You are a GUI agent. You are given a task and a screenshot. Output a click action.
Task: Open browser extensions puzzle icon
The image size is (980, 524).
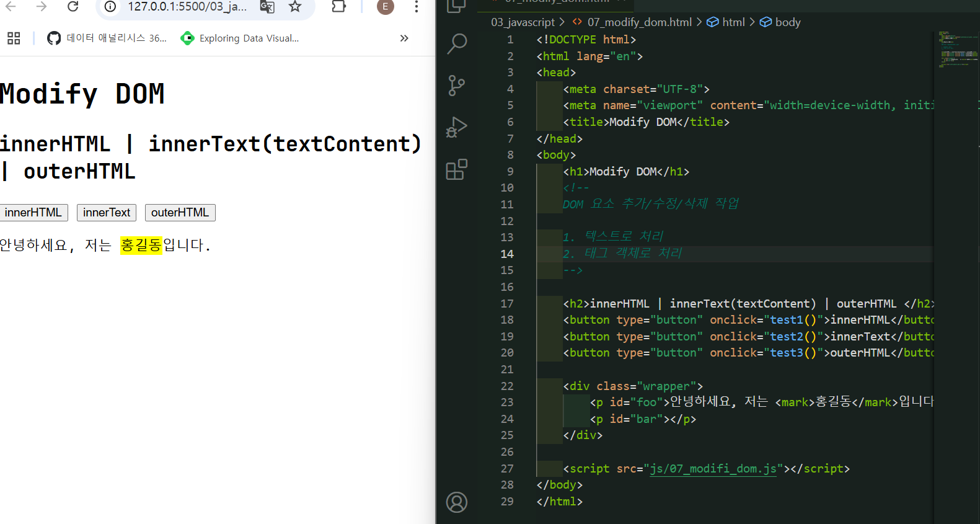[x=338, y=7]
